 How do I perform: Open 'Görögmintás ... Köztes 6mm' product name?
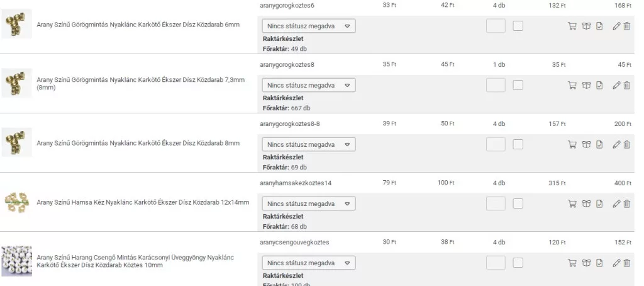(x=138, y=24)
